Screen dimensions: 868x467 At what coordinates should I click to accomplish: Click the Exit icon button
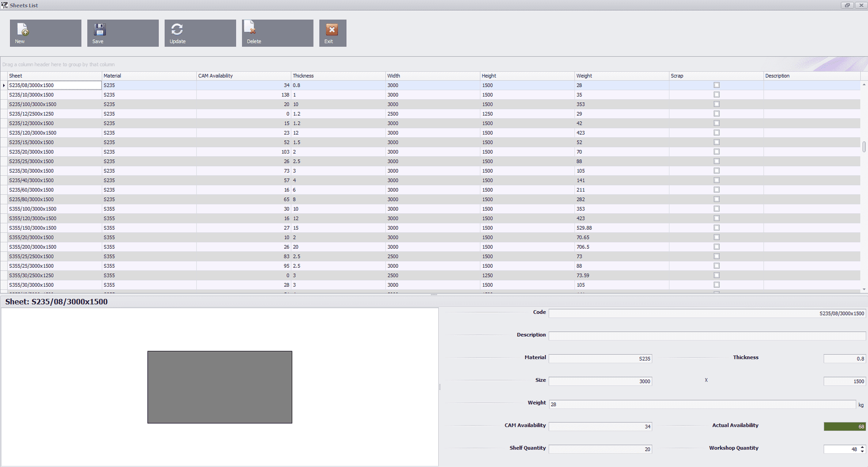pos(332,30)
